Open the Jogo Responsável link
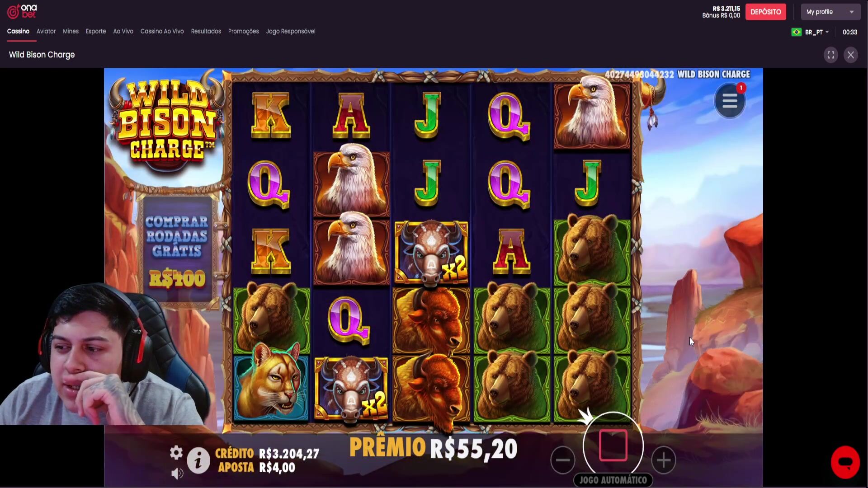Image resolution: width=868 pixels, height=488 pixels. click(x=291, y=31)
